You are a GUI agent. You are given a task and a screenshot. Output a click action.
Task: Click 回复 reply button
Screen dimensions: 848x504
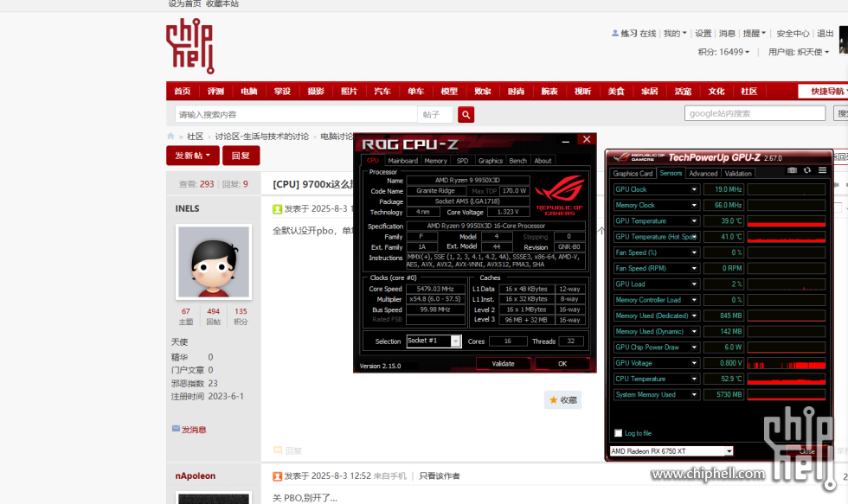pyautogui.click(x=241, y=156)
